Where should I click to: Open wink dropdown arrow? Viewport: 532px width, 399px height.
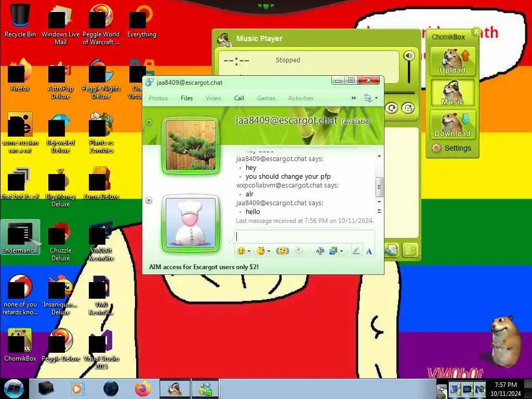click(x=269, y=251)
